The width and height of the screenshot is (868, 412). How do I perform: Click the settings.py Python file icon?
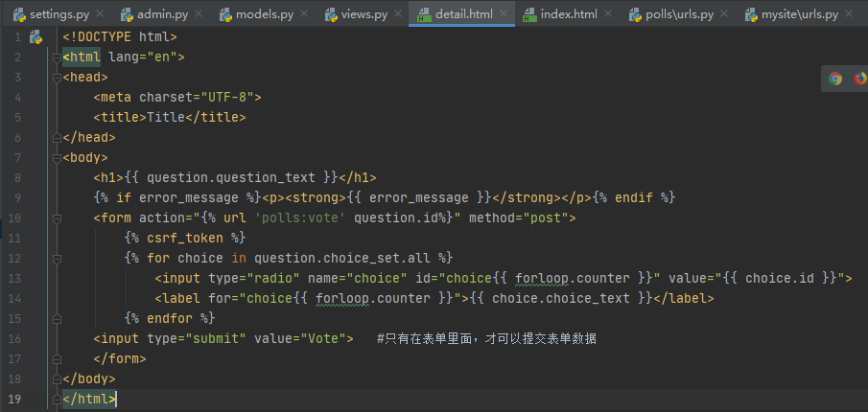20,14
